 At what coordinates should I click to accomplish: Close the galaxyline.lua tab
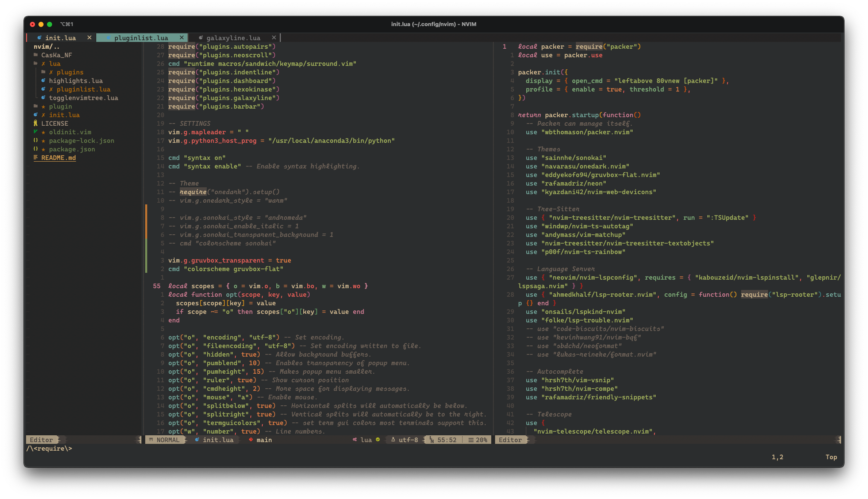[x=274, y=38]
